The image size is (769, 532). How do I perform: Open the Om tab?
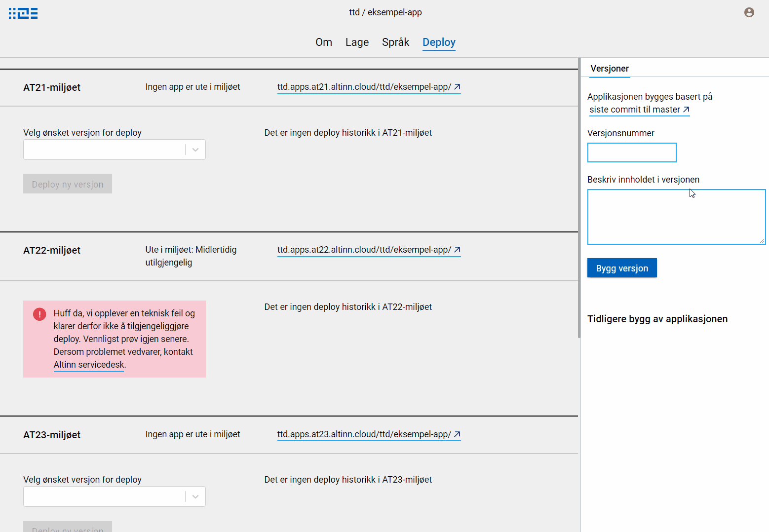[324, 42]
